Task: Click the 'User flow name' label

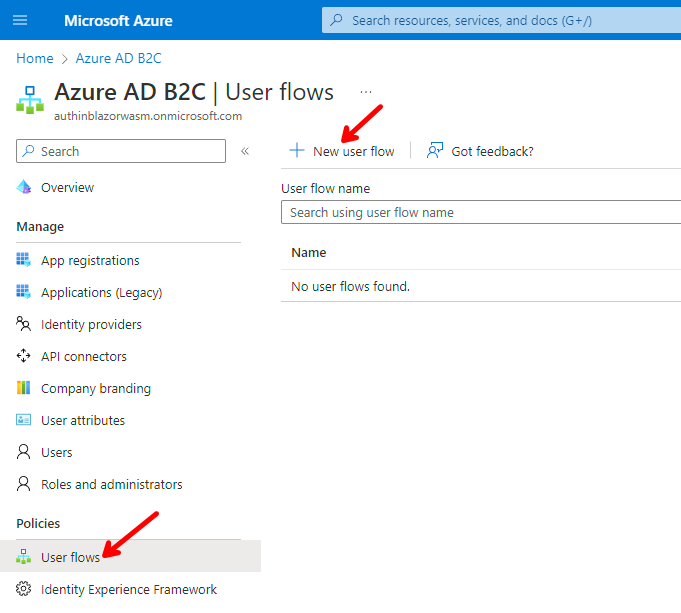Action: pos(326,189)
